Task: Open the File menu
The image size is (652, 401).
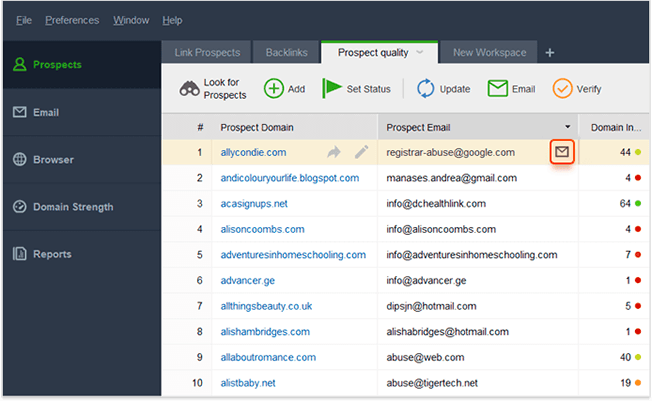Action: pos(24,20)
